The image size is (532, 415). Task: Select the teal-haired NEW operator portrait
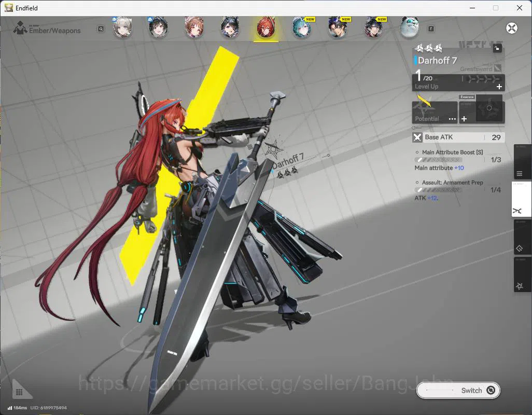click(x=302, y=27)
